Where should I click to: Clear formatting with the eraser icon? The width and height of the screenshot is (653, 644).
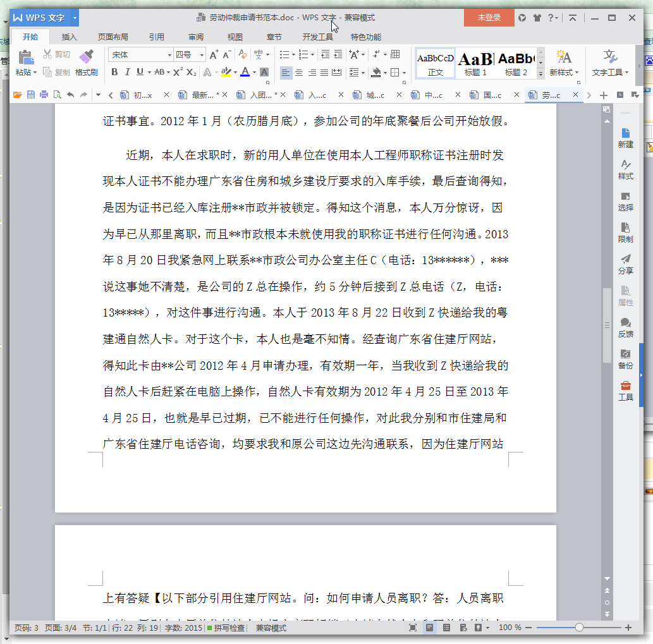pos(242,54)
